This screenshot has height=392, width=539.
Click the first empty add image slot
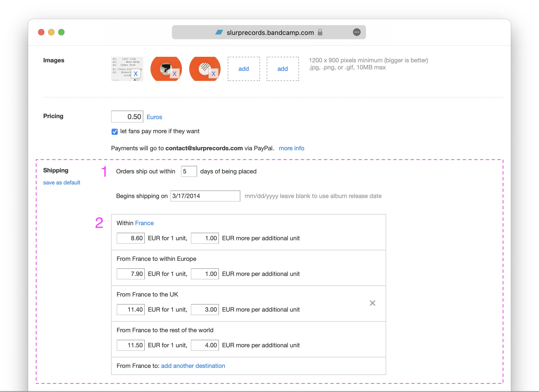pyautogui.click(x=244, y=69)
